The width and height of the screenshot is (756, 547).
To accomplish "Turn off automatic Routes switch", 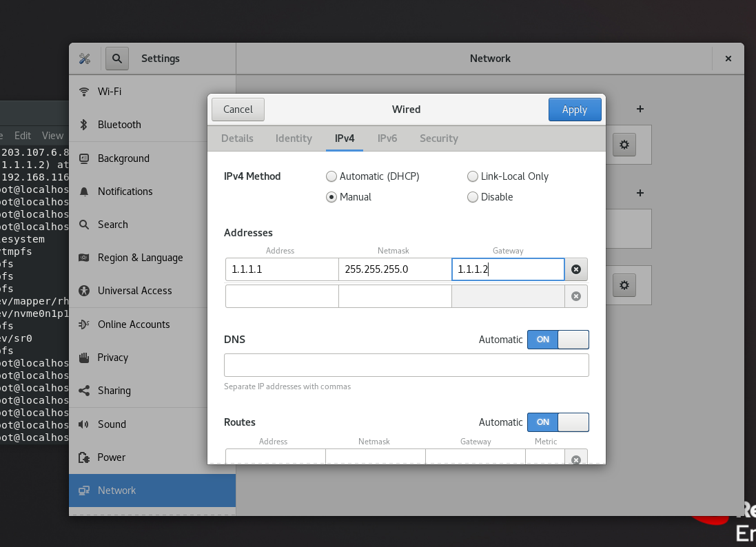I will (x=558, y=422).
